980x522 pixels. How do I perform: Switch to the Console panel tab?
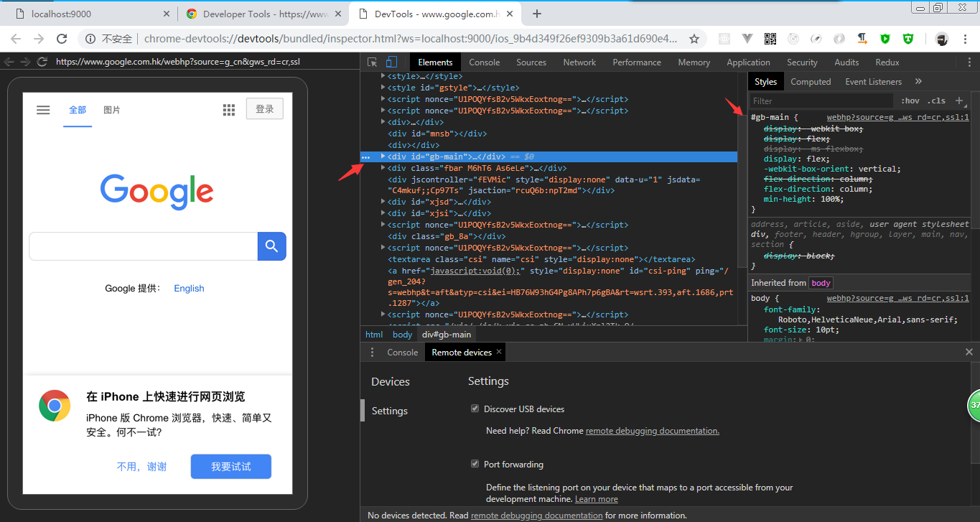[x=485, y=62]
